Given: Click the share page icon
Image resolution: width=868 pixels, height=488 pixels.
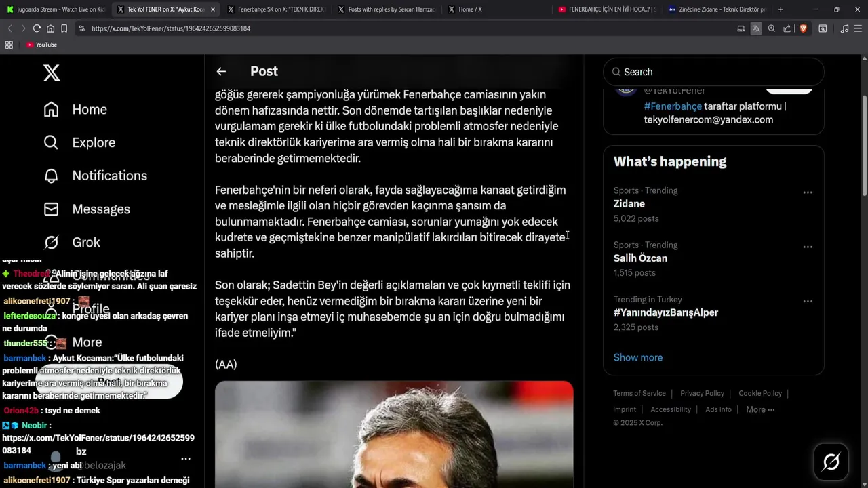Looking at the screenshot, I should click(787, 28).
